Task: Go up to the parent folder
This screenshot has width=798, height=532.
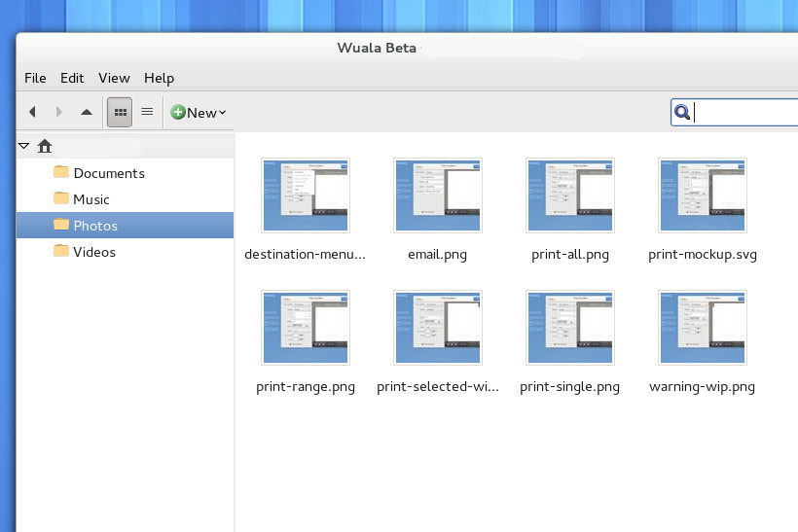Action: pyautogui.click(x=87, y=112)
